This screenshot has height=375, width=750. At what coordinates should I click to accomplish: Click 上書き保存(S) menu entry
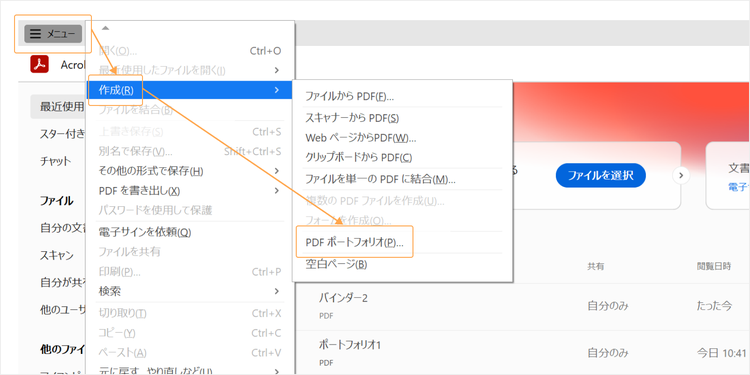pos(189,132)
